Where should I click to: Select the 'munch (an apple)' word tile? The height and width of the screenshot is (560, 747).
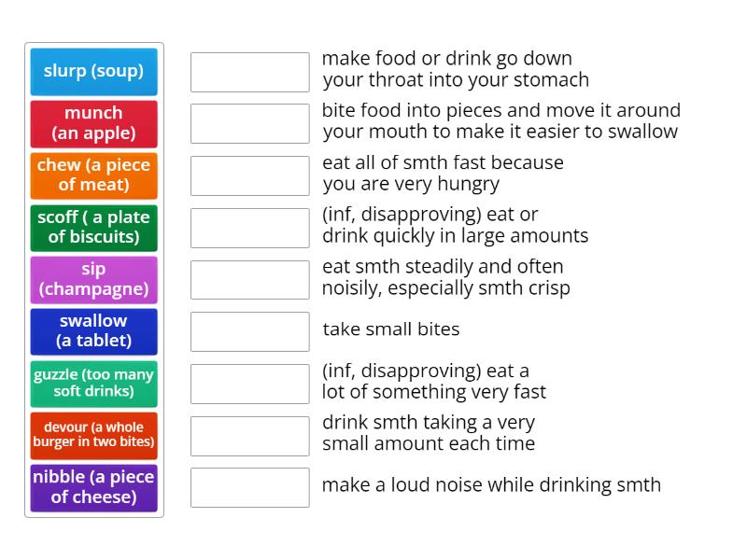(92, 123)
